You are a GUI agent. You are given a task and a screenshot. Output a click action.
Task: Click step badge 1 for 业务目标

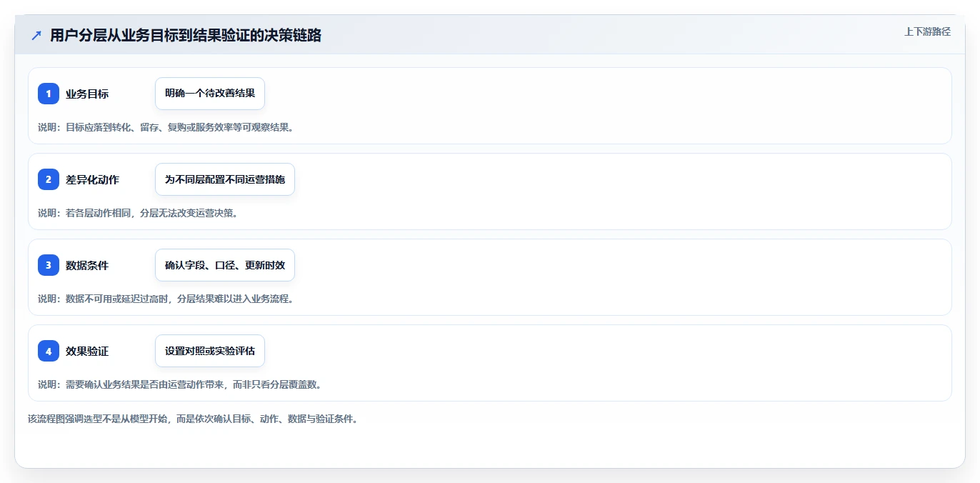(49, 94)
